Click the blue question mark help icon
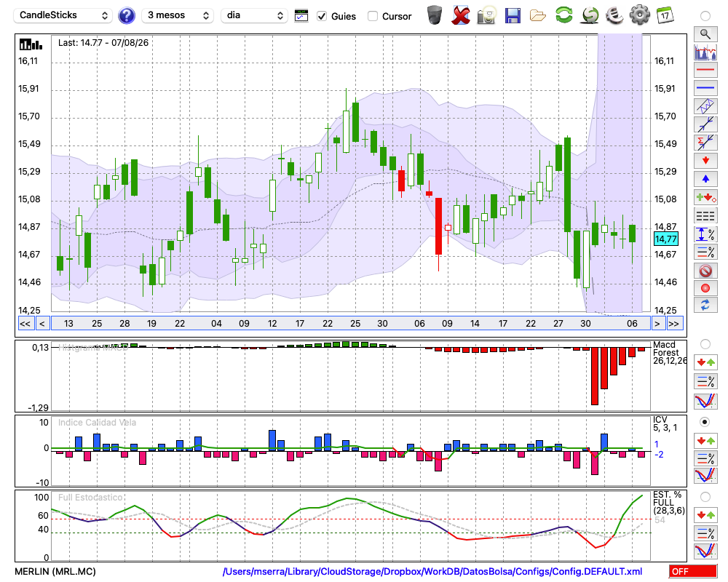Image resolution: width=728 pixels, height=582 pixels. point(126,16)
